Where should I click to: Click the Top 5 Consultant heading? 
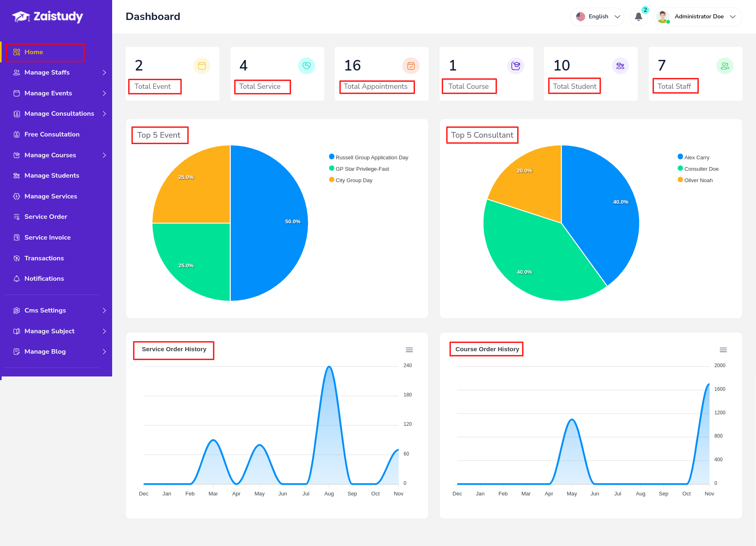(482, 135)
